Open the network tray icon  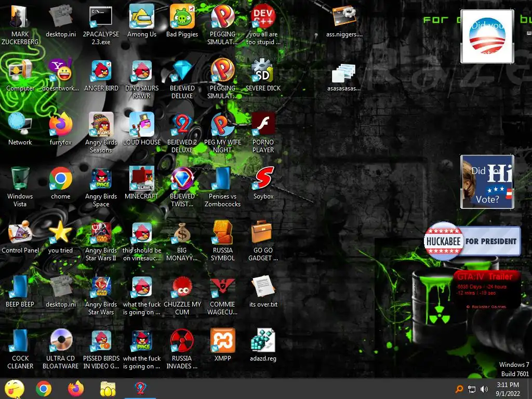[472, 389]
